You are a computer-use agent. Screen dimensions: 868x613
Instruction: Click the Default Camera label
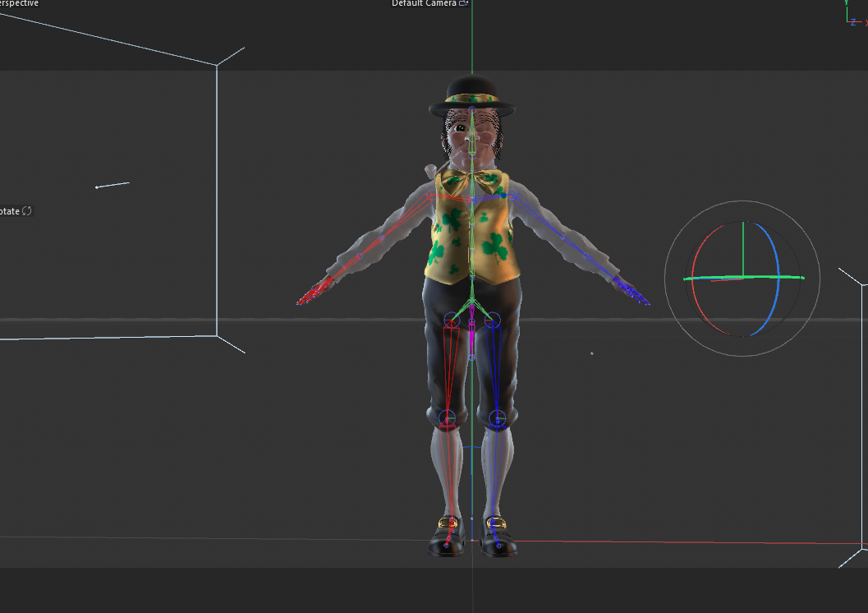click(424, 4)
